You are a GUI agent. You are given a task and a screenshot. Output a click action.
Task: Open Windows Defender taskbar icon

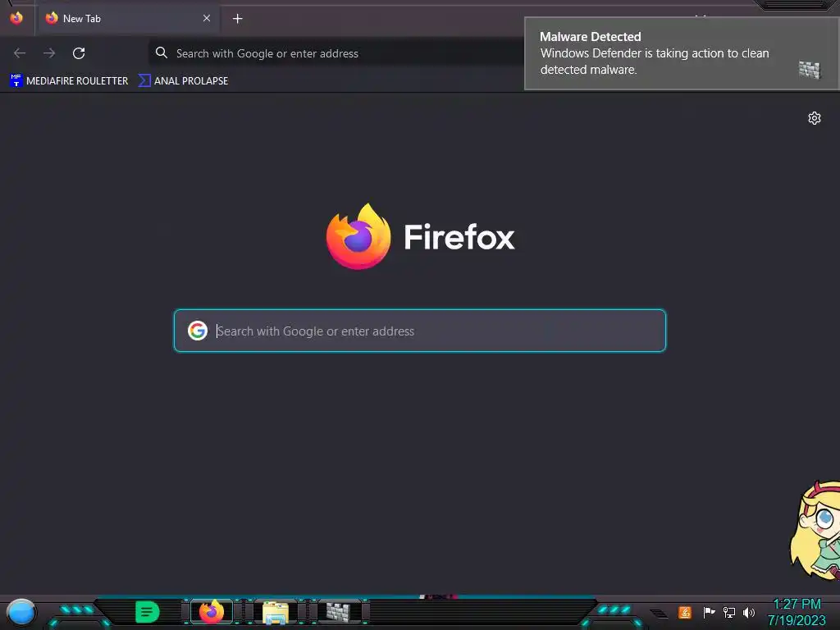click(339, 612)
